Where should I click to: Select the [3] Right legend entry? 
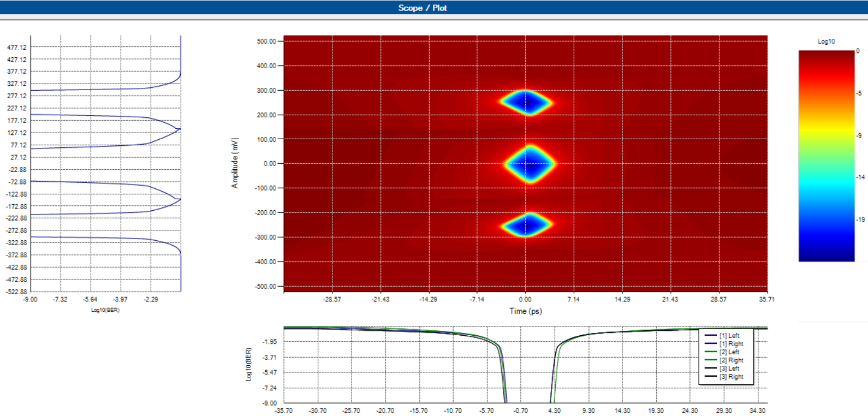coord(731,377)
